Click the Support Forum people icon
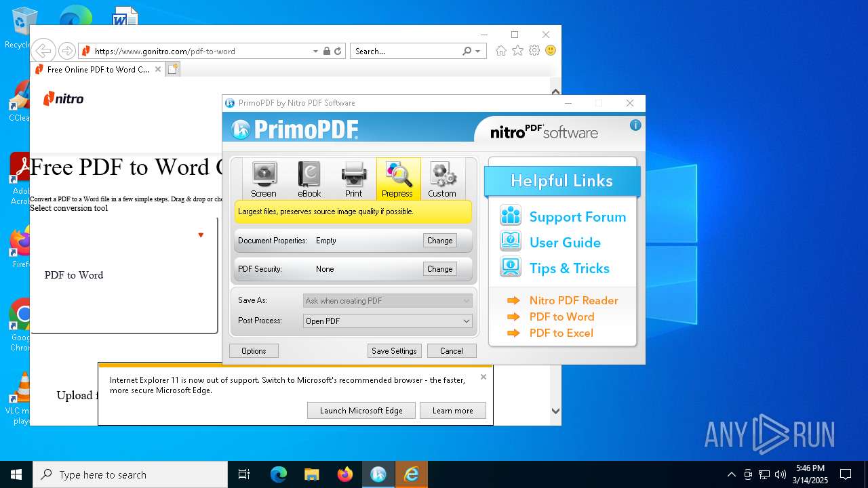The height and width of the screenshot is (488, 868). click(x=511, y=216)
